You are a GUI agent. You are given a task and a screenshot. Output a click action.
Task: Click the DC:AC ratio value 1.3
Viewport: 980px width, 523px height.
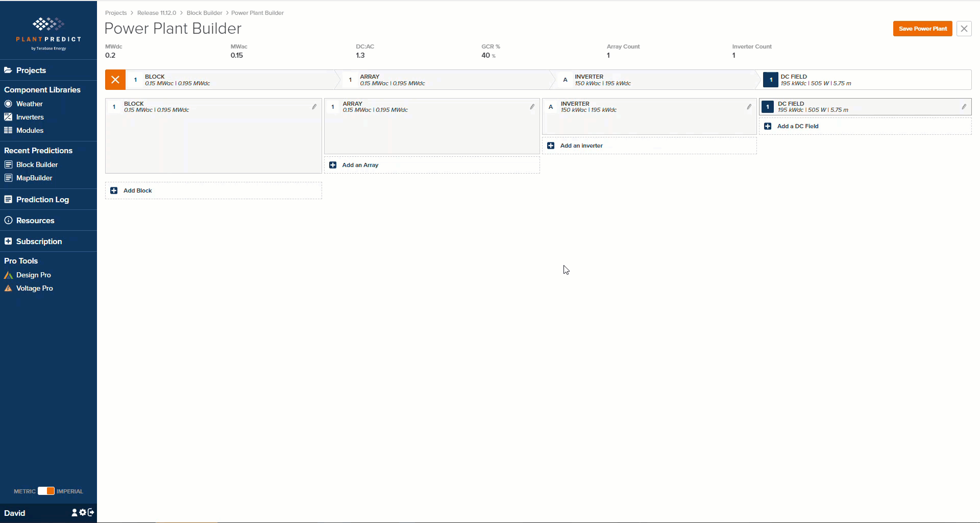pyautogui.click(x=360, y=55)
